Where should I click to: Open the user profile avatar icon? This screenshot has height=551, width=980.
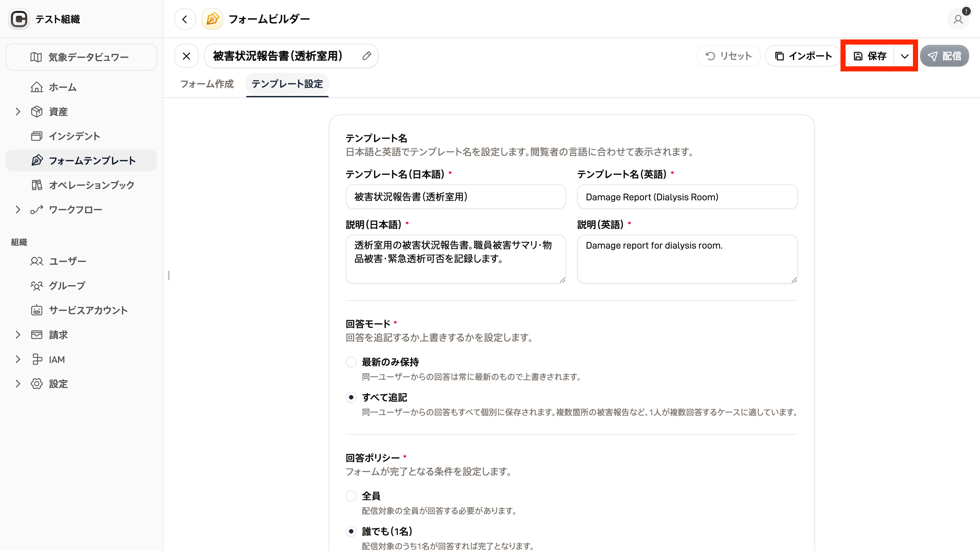tap(958, 19)
